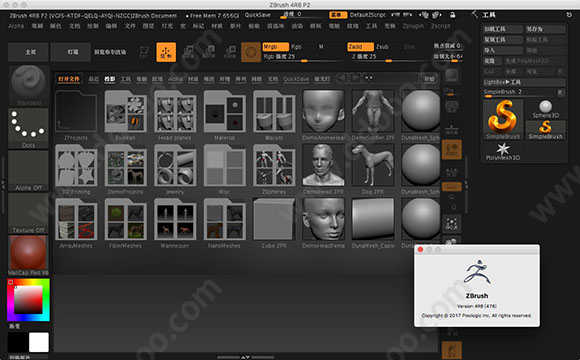Select the black main color swatch

click(x=18, y=342)
